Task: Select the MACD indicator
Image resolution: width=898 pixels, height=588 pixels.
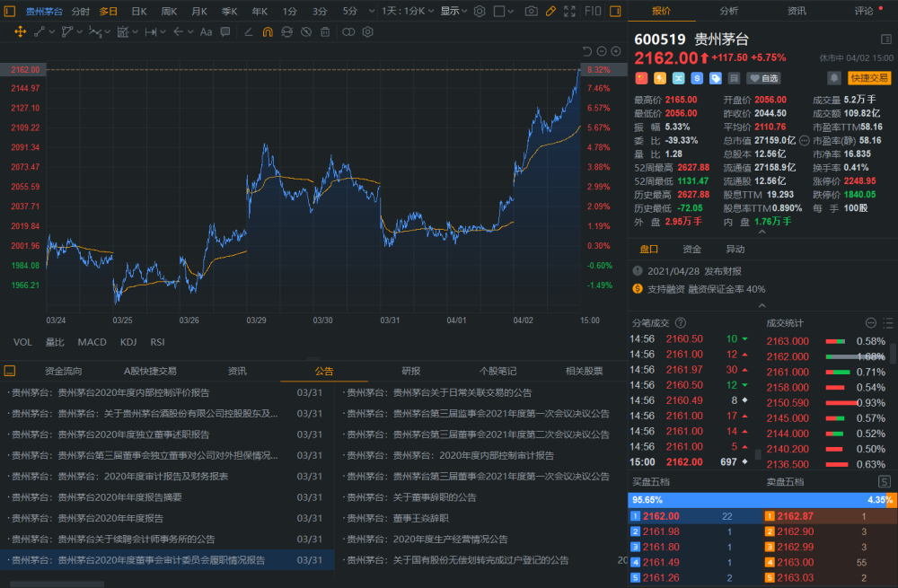Action: [x=92, y=342]
